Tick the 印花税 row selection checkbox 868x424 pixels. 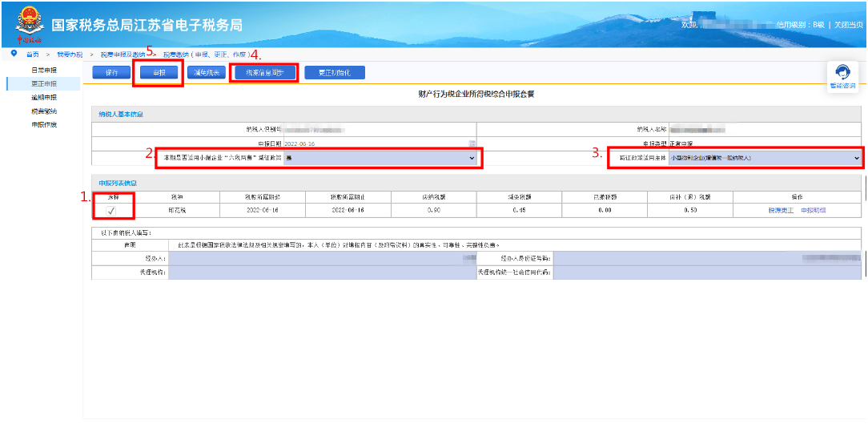tap(111, 210)
